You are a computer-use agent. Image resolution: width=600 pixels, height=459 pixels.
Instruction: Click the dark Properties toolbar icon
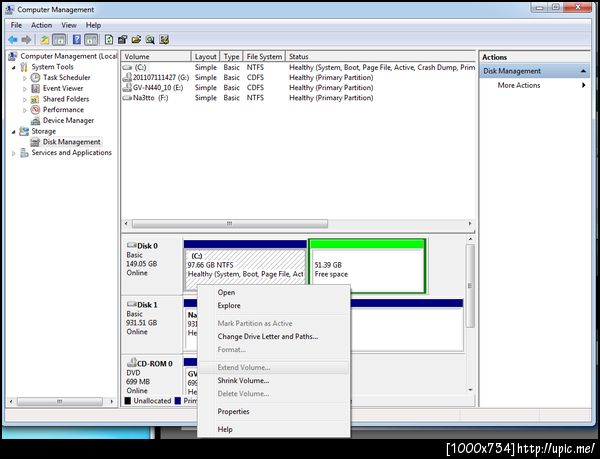point(122,39)
